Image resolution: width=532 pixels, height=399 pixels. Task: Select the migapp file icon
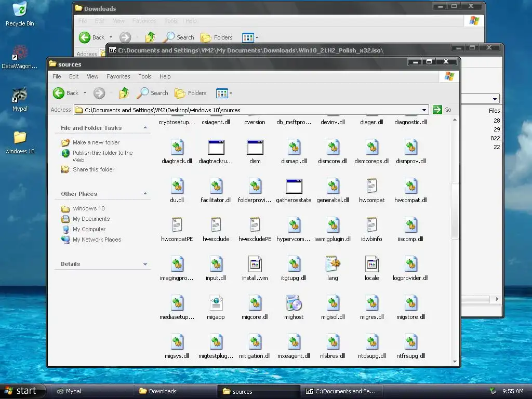click(216, 303)
